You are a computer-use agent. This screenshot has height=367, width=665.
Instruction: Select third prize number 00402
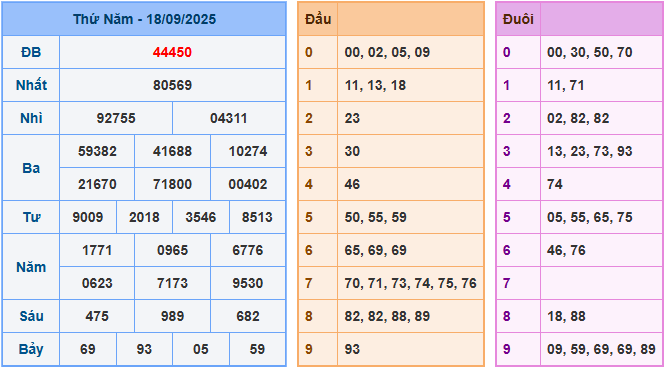coord(248,185)
